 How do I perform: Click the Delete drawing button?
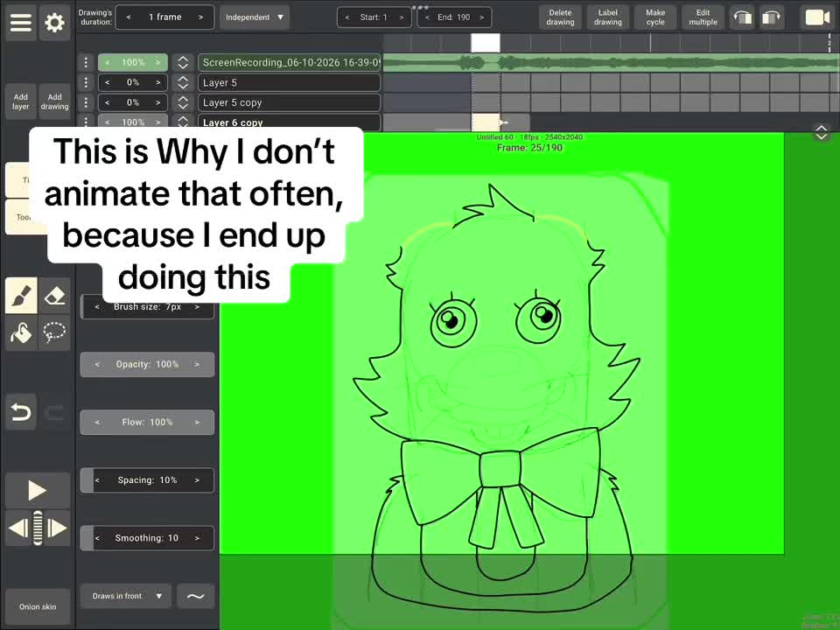[560, 17]
